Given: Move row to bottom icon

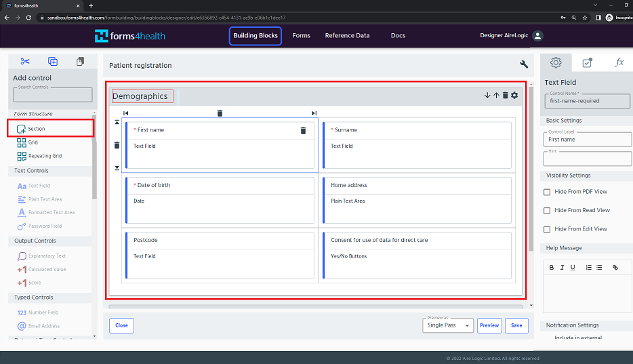Looking at the screenshot, I should coord(117,168).
